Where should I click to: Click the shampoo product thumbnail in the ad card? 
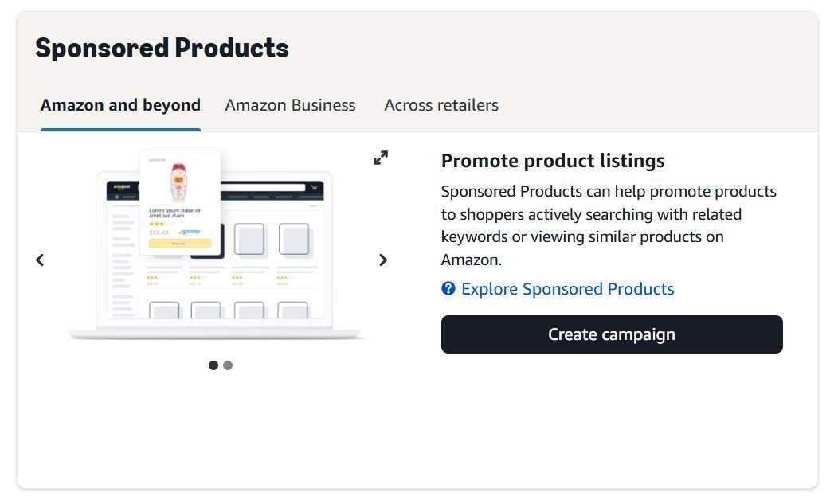(x=178, y=182)
